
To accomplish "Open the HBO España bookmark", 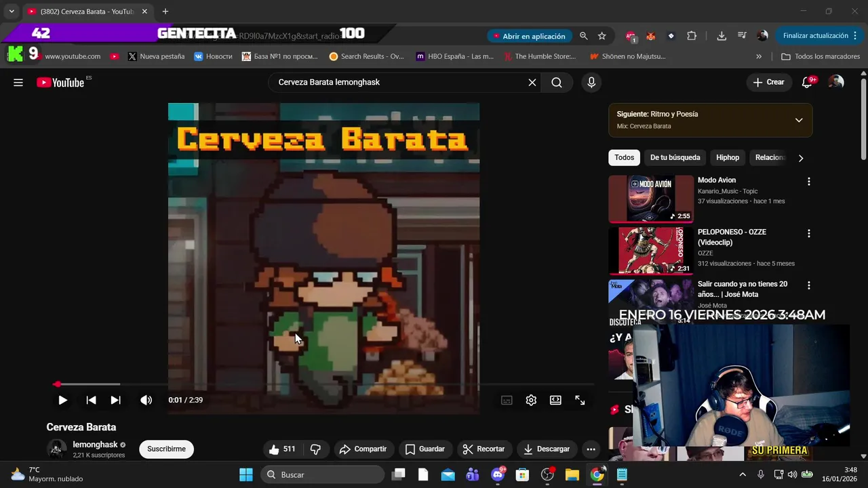I will [x=455, y=57].
